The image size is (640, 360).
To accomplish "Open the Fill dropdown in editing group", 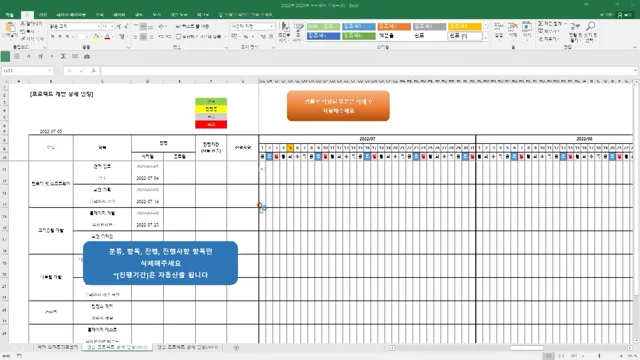I will [x=549, y=31].
